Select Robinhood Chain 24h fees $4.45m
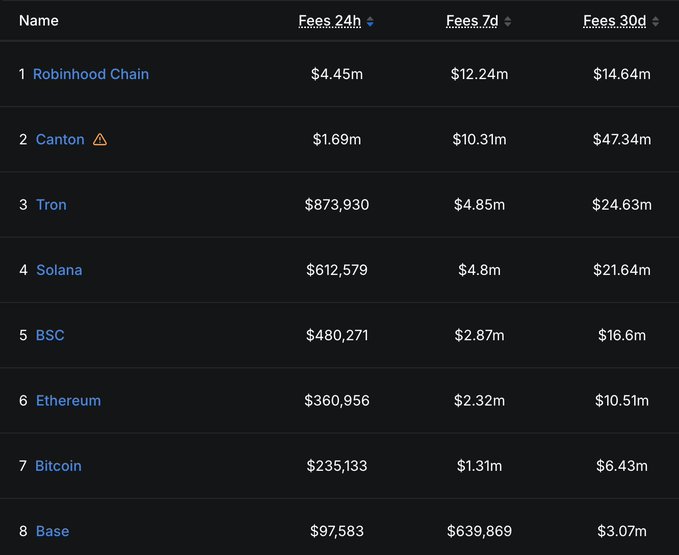679x555 pixels. pyautogui.click(x=337, y=74)
